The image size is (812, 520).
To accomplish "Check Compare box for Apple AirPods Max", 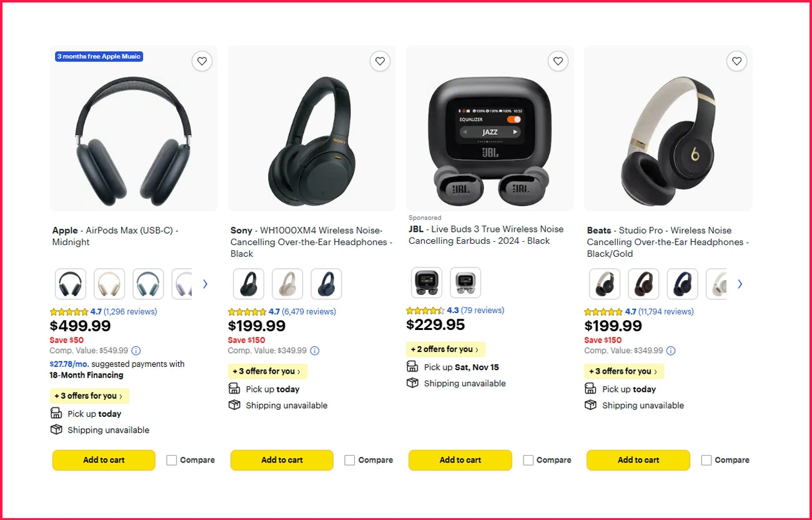I will (x=172, y=460).
